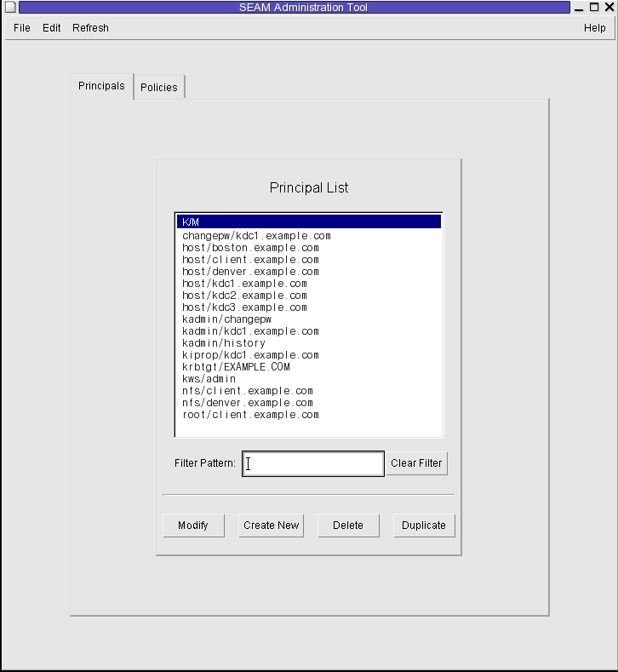
Task: Select the K/M principal
Action: [309, 221]
